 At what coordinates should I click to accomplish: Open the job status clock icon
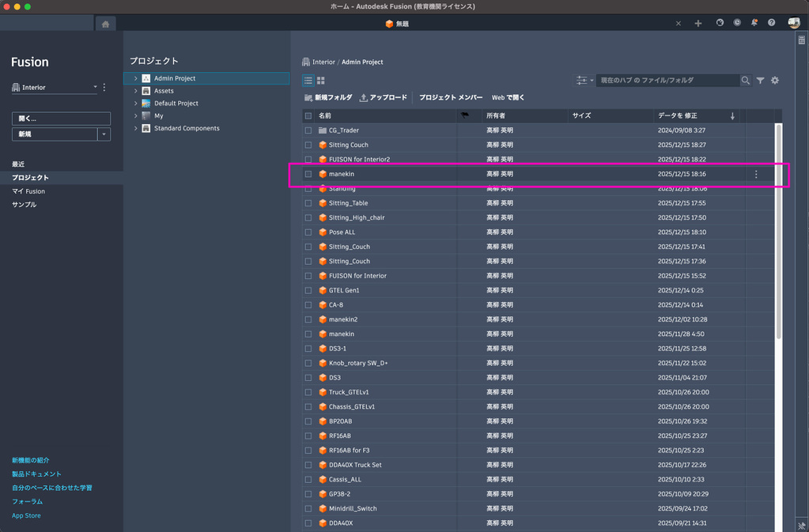pos(737,23)
